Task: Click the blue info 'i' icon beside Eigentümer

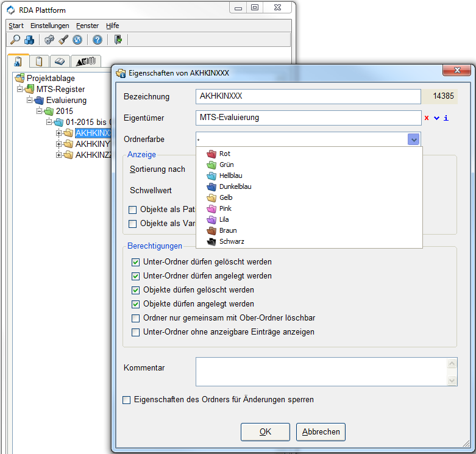Action: coord(446,118)
